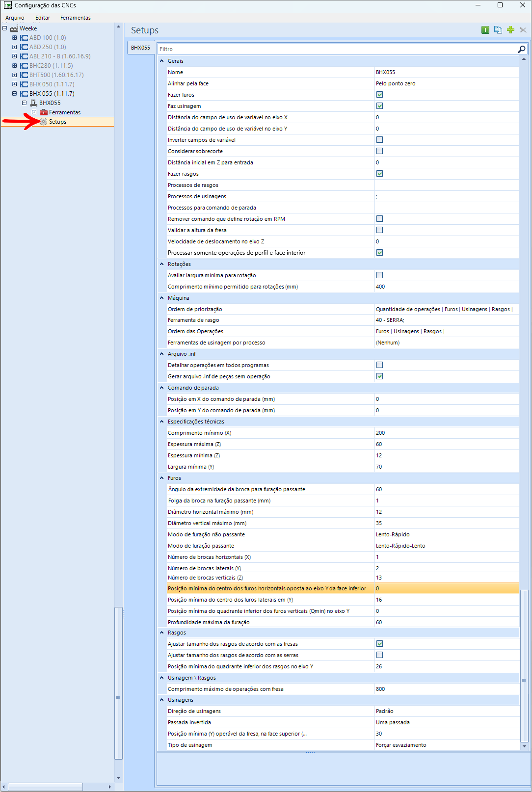
Task: Delete setup using gray X icon
Action: click(x=523, y=30)
